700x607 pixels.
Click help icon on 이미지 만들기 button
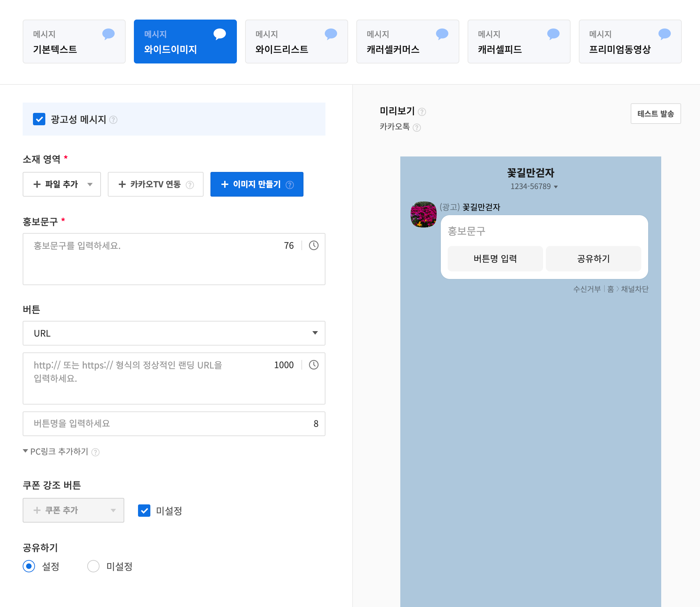coord(290,185)
